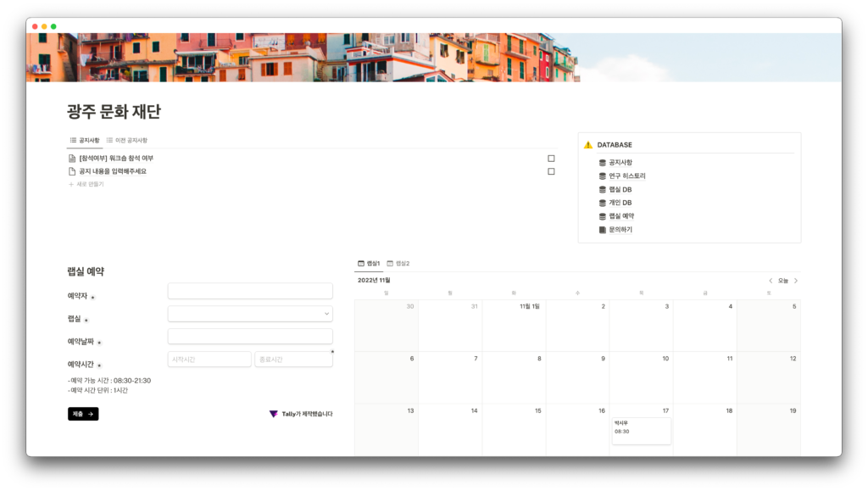868x491 pixels.
Task: Check the box for 워크숍 참석 여부
Action: [551, 159]
